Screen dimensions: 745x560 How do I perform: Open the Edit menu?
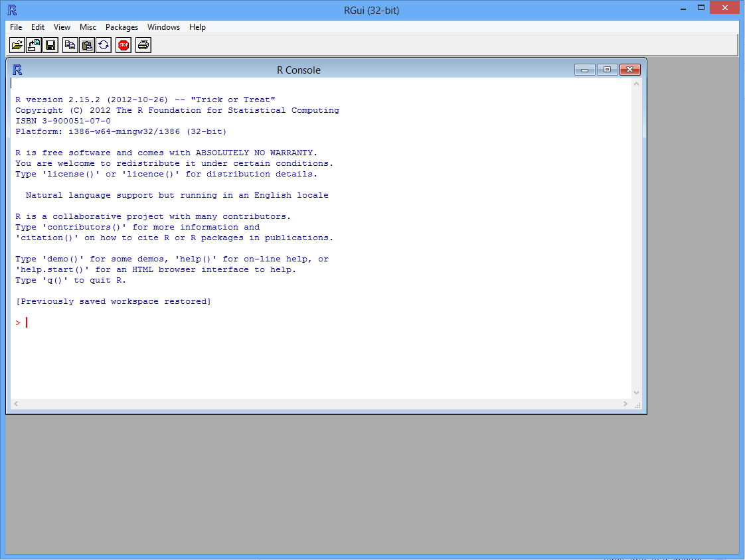click(x=38, y=27)
